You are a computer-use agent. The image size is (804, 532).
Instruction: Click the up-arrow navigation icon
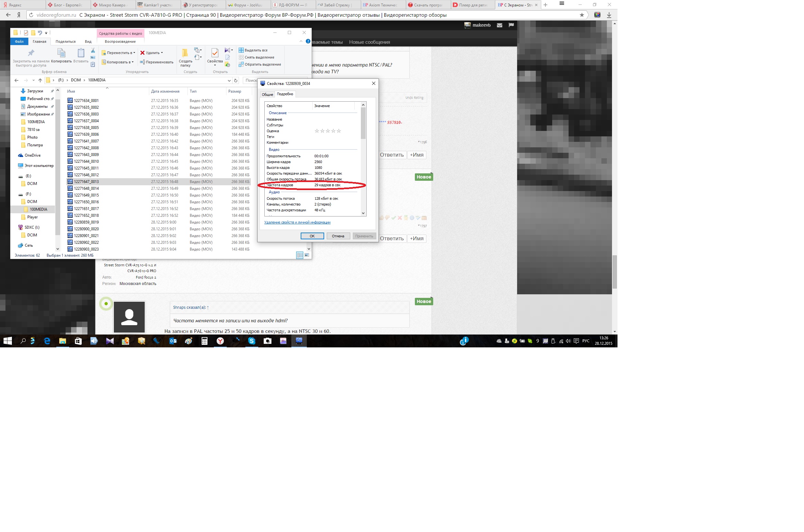tap(40, 80)
